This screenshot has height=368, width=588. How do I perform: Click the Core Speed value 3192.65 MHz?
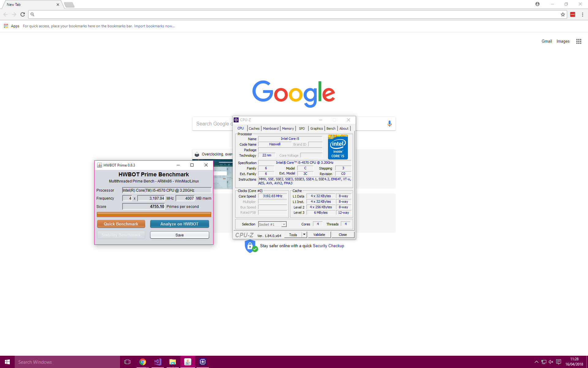[273, 196]
